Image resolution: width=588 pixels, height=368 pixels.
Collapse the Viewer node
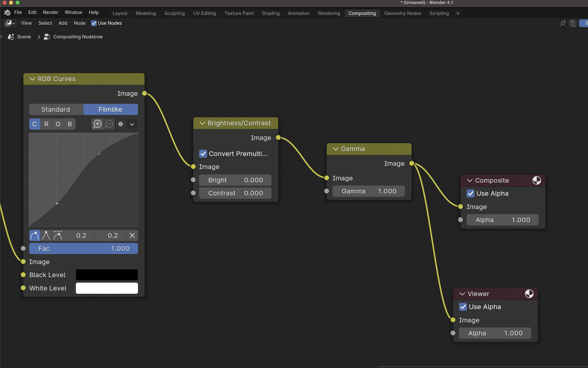[462, 294]
